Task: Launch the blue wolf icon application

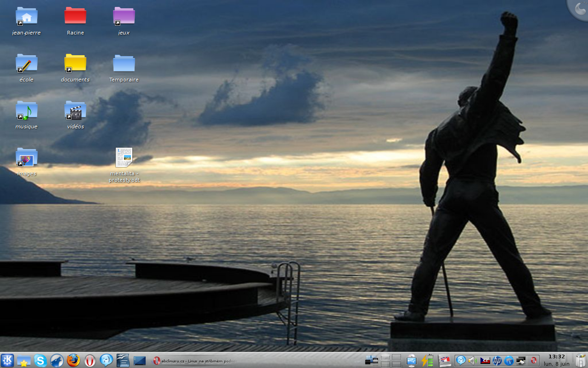Action: pyautogui.click(x=57, y=361)
